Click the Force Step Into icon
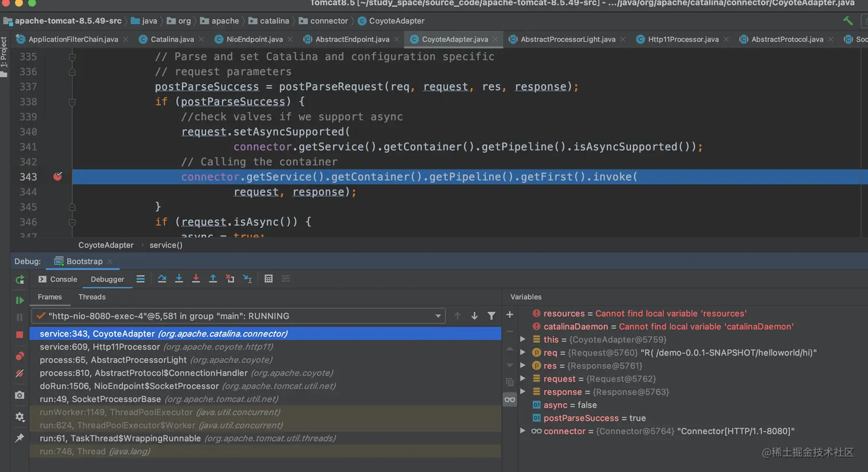Image resolution: width=868 pixels, height=472 pixels. [x=196, y=279]
